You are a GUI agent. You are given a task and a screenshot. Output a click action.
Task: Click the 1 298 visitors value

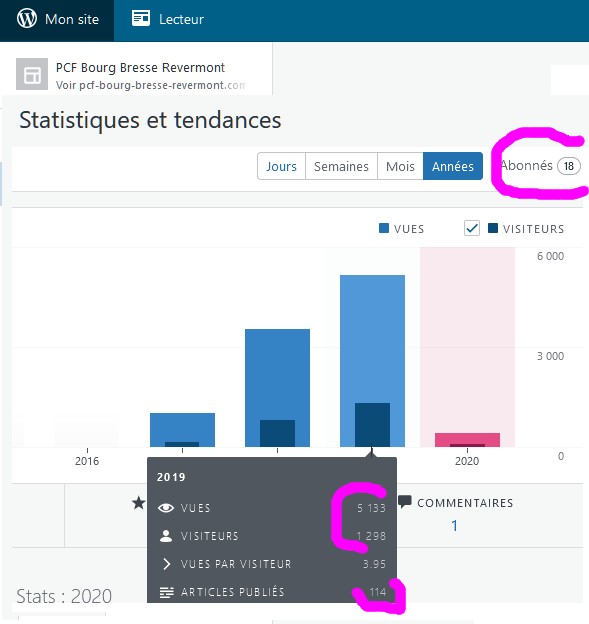pyautogui.click(x=371, y=536)
